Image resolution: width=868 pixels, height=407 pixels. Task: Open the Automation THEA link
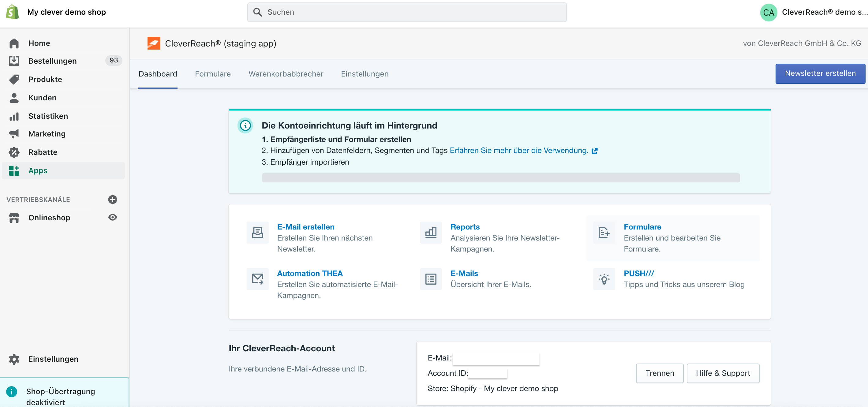click(310, 273)
